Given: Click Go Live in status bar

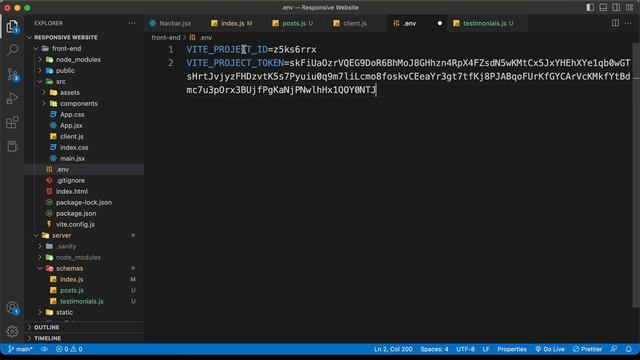Looking at the screenshot, I should tap(550, 349).
